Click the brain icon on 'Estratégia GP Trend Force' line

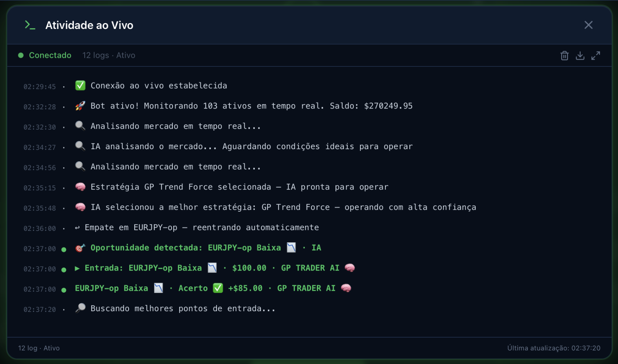(80, 187)
